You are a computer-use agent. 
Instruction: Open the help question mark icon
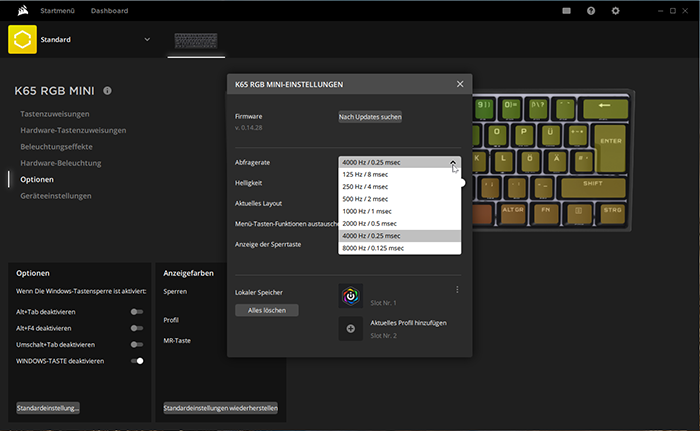pyautogui.click(x=591, y=11)
